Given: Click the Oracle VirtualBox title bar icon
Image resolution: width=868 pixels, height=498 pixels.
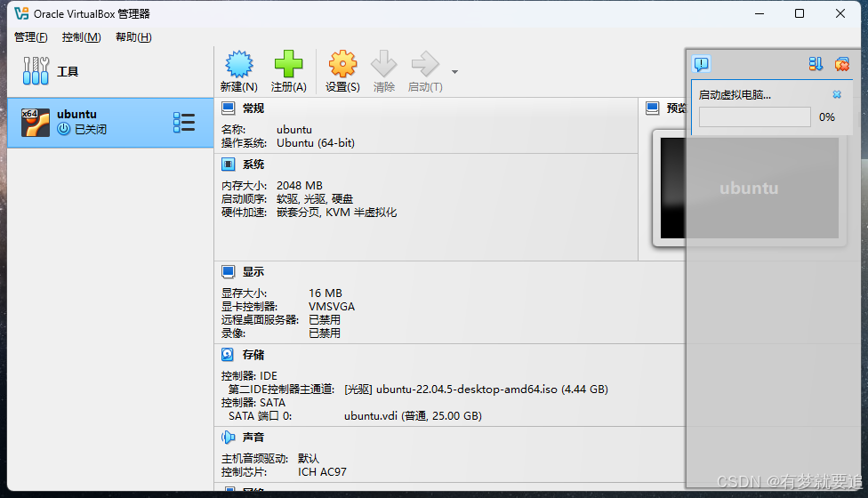Looking at the screenshot, I should 21,13.
